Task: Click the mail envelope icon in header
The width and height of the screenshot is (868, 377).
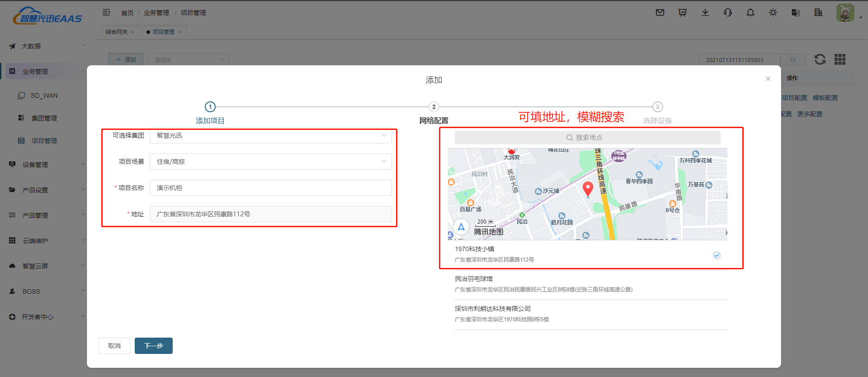Action: (x=660, y=13)
